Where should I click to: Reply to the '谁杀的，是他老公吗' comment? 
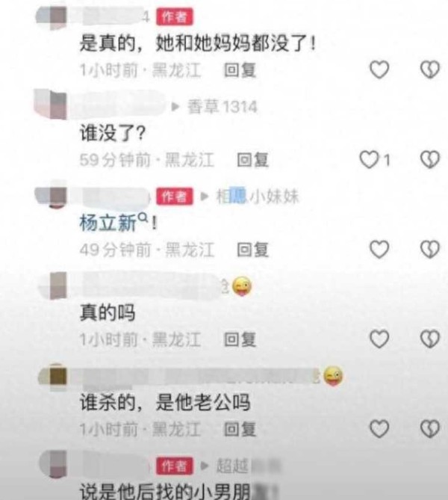coord(240,429)
